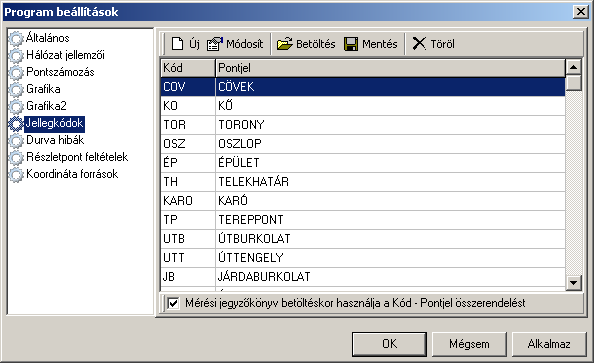Click scrollbar up arrow of code table
Image resolution: width=594 pixels, height=363 pixels.
tap(574, 67)
